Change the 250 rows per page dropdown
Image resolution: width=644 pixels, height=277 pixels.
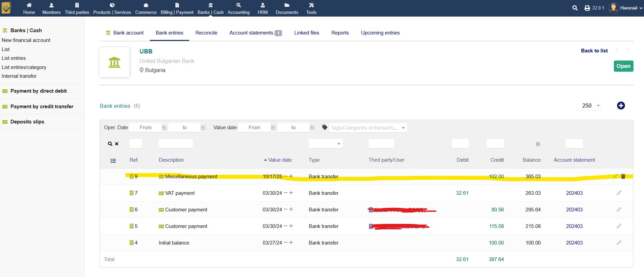click(590, 106)
